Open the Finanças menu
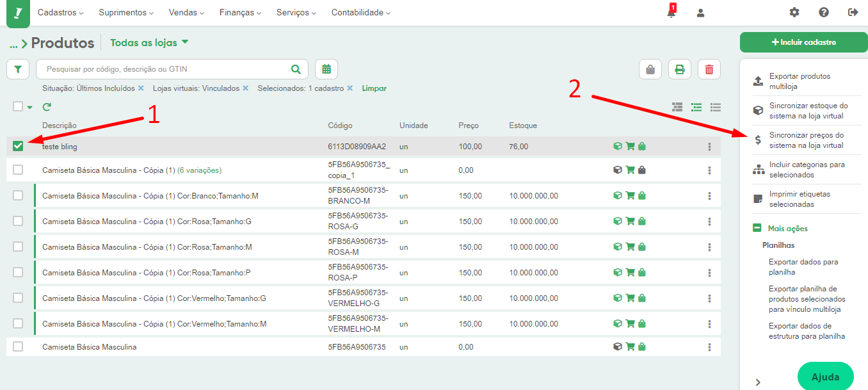The width and height of the screenshot is (868, 390). [239, 13]
